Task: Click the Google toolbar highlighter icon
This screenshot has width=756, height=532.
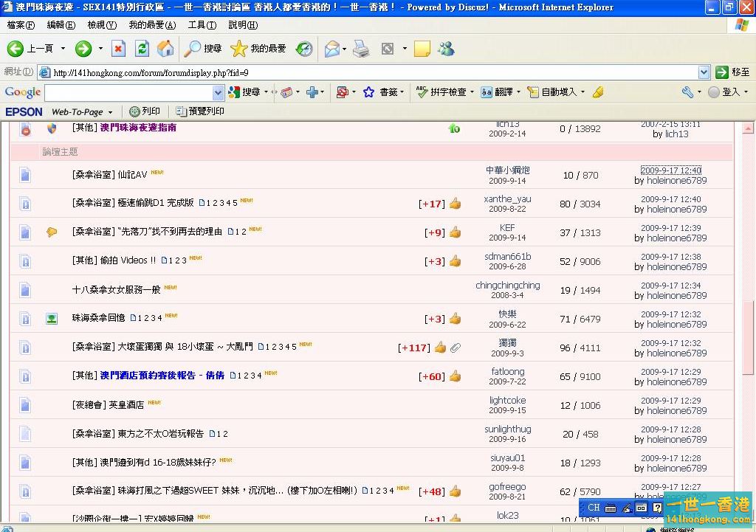Action: [x=598, y=92]
